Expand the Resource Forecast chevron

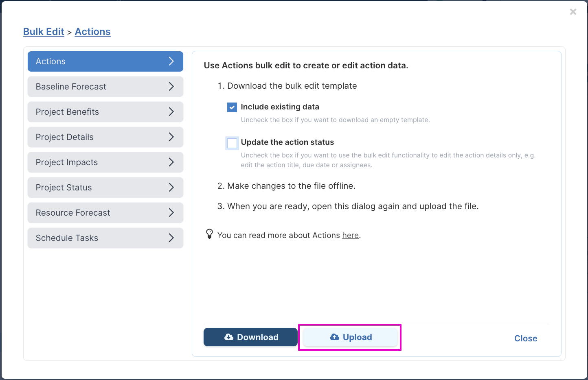171,213
